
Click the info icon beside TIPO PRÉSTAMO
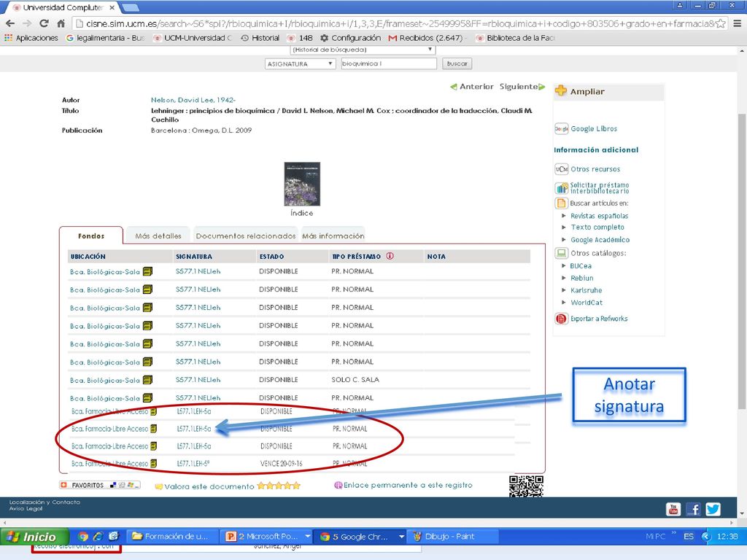coord(390,256)
